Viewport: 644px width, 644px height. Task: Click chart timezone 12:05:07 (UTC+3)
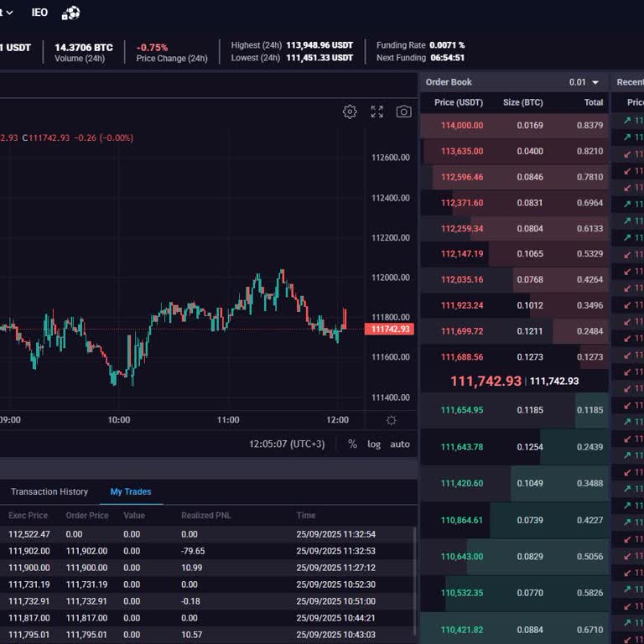pyautogui.click(x=287, y=444)
